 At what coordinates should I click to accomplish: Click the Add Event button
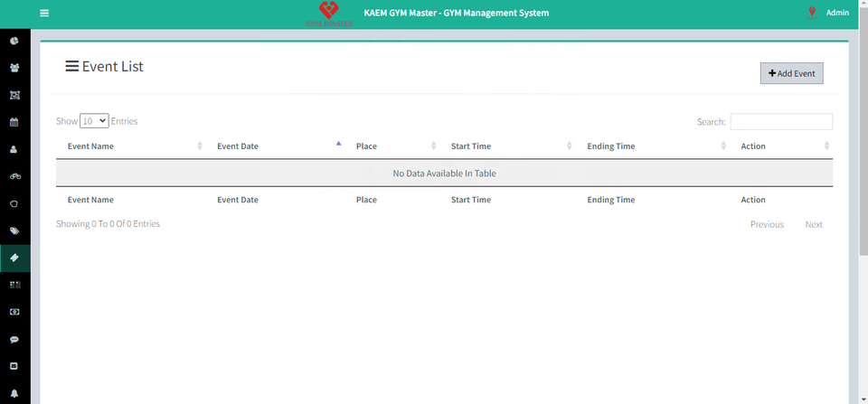tap(791, 73)
